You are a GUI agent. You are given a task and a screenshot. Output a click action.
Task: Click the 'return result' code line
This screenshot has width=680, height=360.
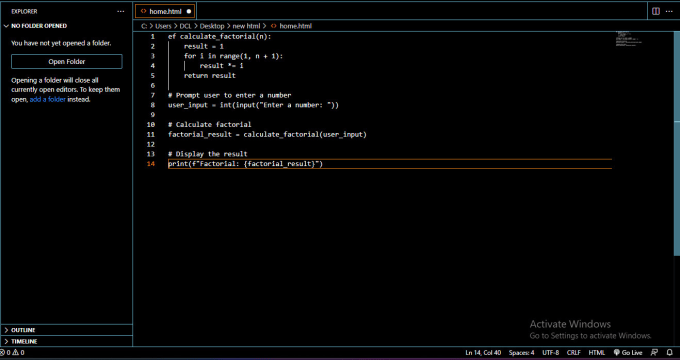click(209, 75)
